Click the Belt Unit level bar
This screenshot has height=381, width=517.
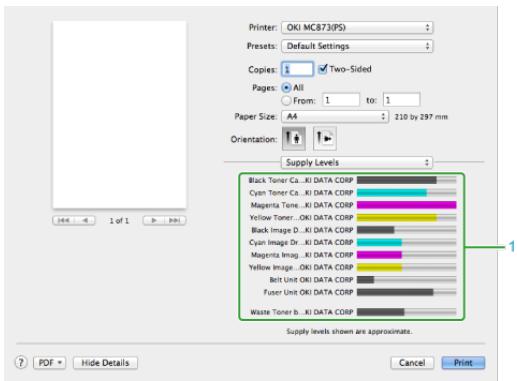(x=406, y=280)
